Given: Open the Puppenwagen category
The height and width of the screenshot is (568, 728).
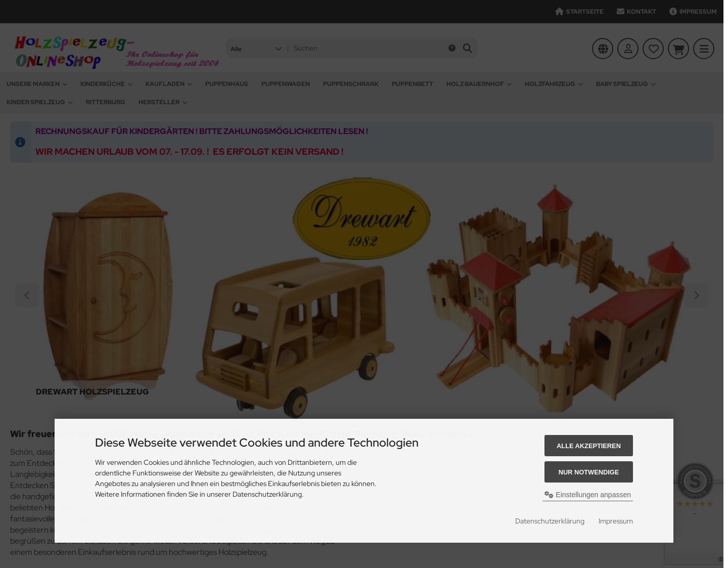Looking at the screenshot, I should pyautogui.click(x=286, y=84).
